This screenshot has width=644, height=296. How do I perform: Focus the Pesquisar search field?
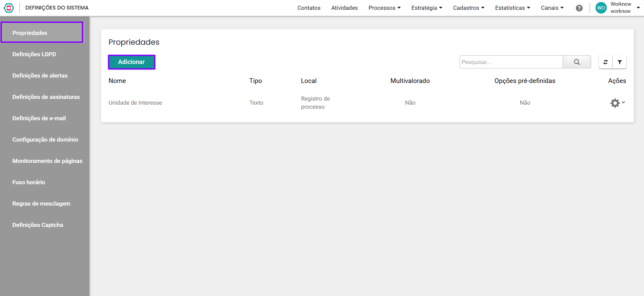tap(511, 62)
